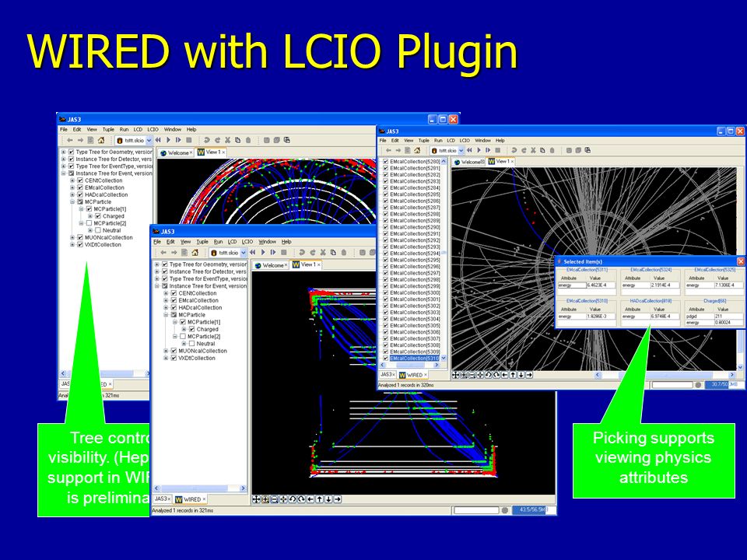Expand Instance Tree for Detector in middle window
The height and width of the screenshot is (560, 747).
156,271
